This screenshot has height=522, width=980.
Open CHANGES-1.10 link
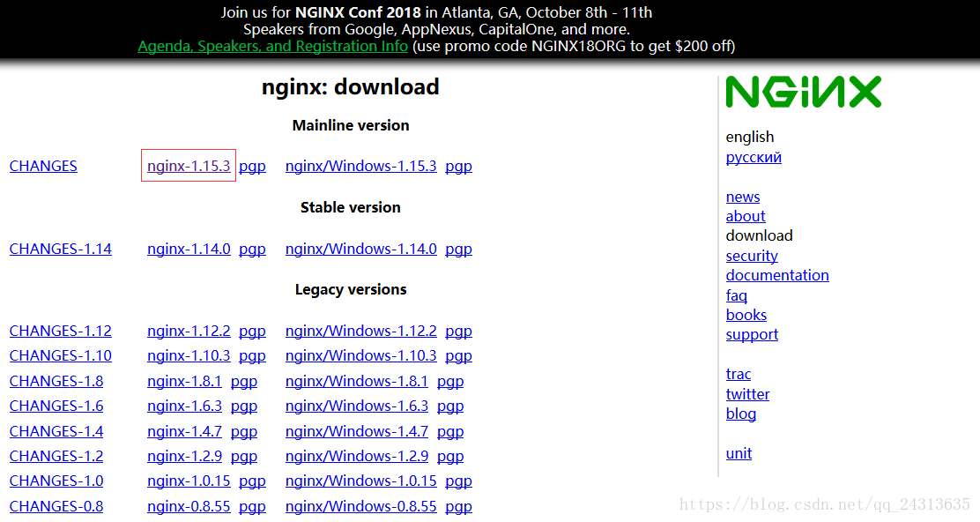[61, 355]
